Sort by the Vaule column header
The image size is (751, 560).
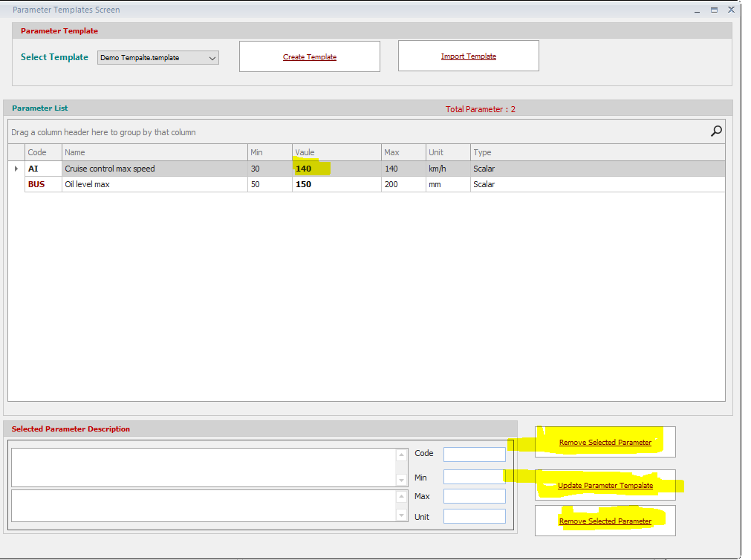(337, 152)
